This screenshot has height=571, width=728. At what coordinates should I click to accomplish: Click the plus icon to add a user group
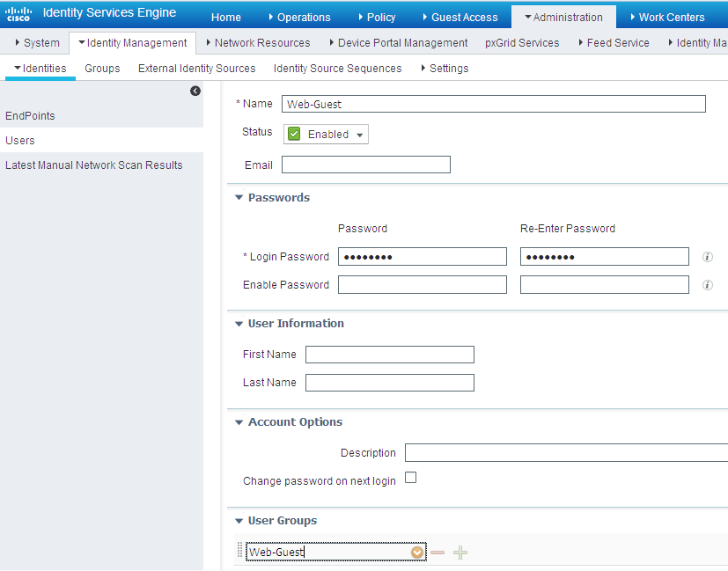[x=460, y=552]
